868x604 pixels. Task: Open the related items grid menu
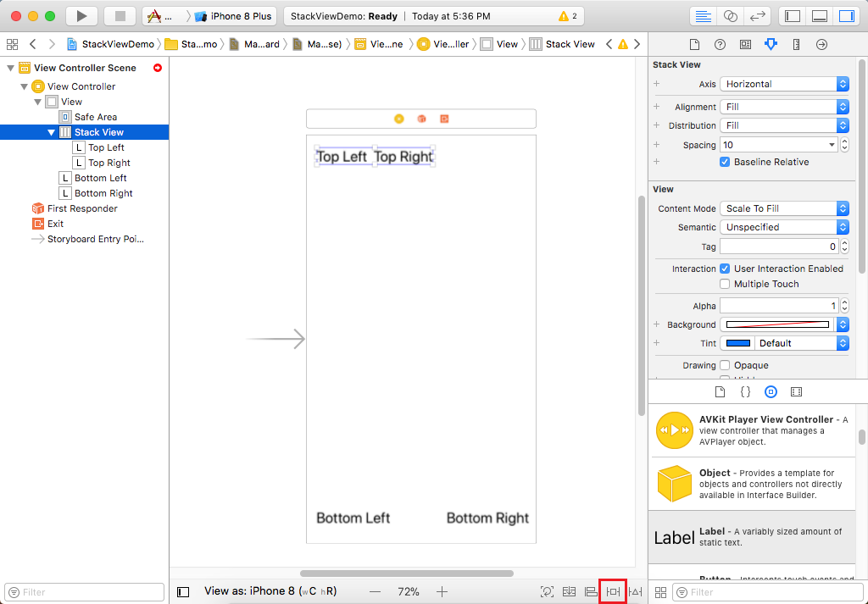pyautogui.click(x=12, y=44)
